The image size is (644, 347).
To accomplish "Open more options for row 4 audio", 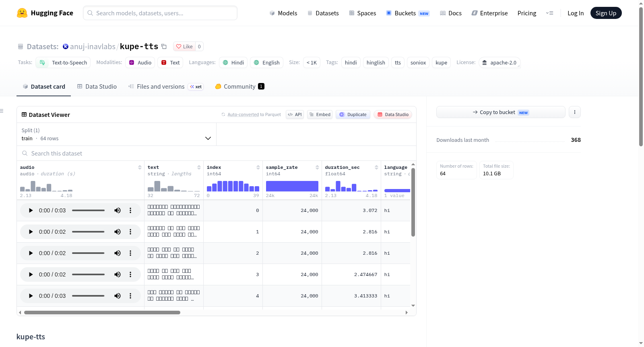I will click(x=130, y=296).
